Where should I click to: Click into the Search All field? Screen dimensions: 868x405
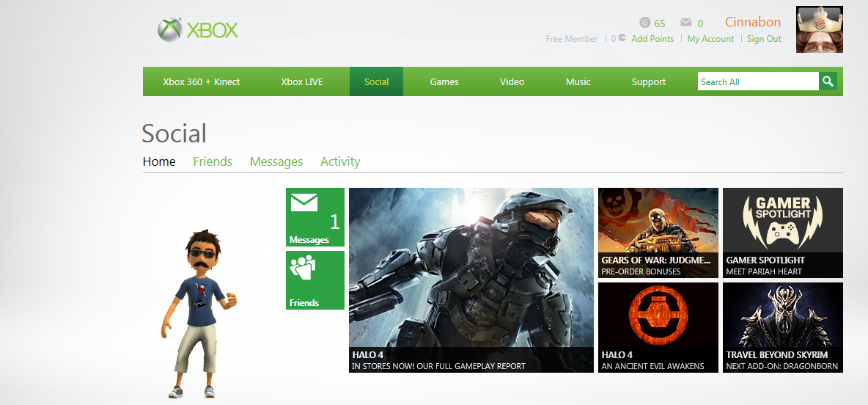pyautogui.click(x=758, y=81)
